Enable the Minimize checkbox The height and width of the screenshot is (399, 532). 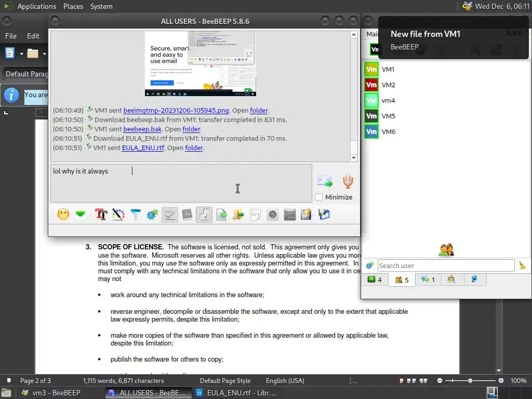pos(319,197)
